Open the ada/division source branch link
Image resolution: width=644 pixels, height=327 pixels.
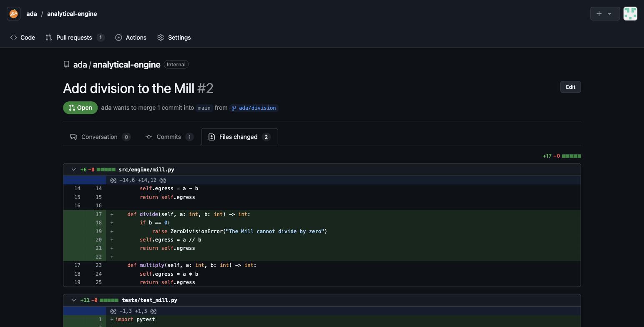tap(254, 108)
